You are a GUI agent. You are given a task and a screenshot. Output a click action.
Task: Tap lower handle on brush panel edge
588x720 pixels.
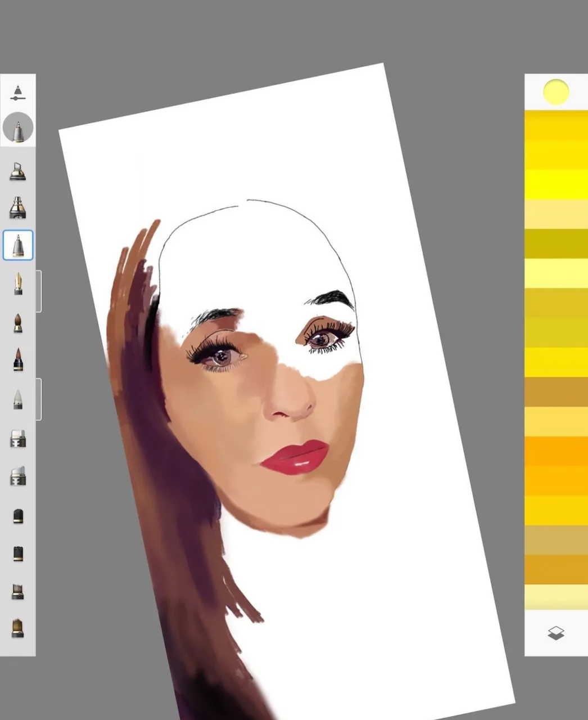click(39, 399)
